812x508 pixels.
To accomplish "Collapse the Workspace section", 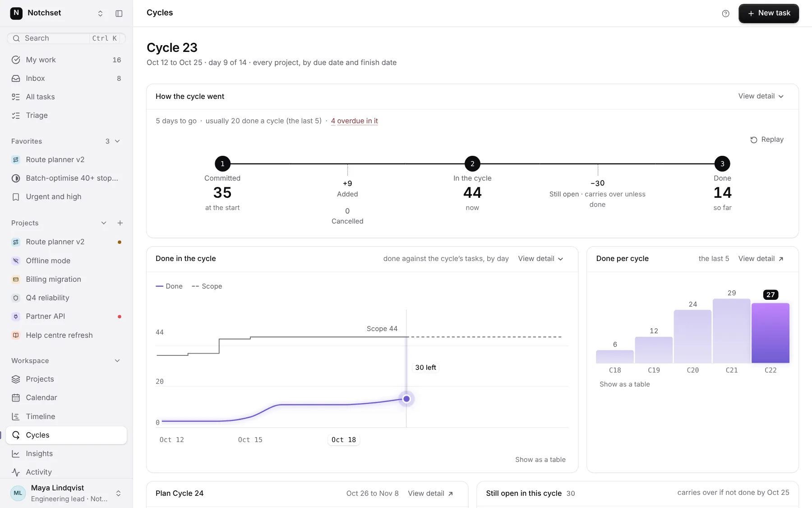I will (117, 361).
